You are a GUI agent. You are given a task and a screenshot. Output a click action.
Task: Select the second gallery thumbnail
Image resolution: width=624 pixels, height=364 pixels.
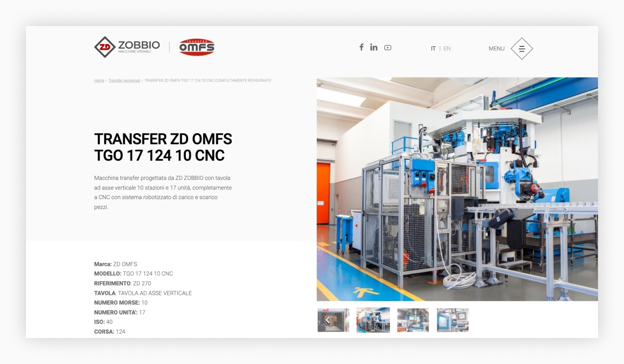point(373,320)
